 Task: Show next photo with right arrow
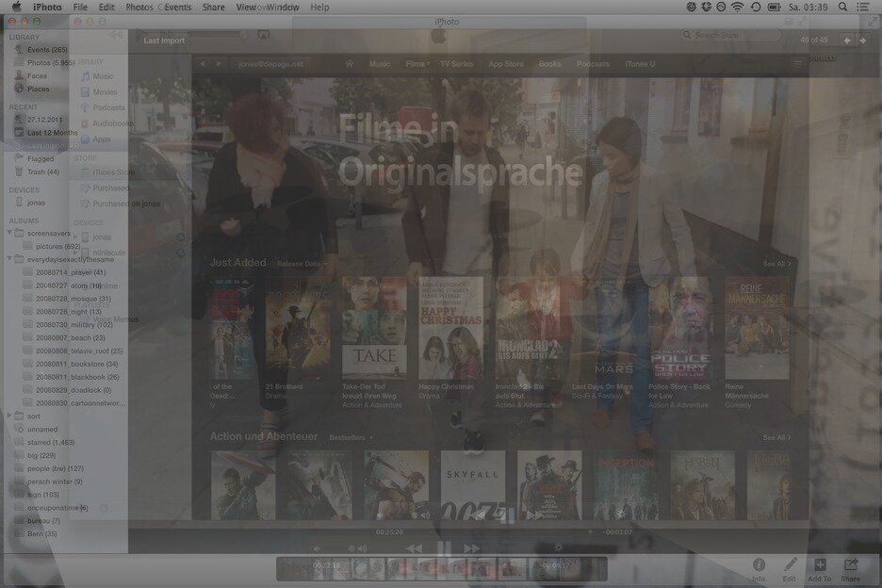tap(862, 41)
